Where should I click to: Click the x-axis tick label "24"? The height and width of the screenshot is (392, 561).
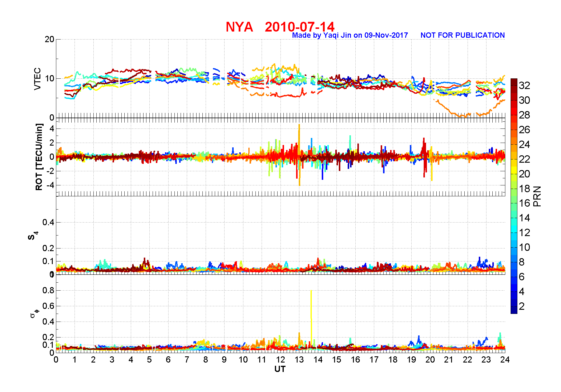tap(505, 360)
